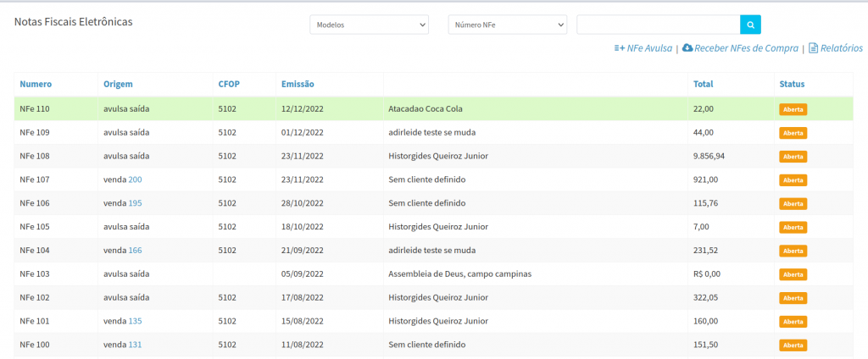Open sale 131 link in NFe 100 row
Viewport: 868px width, 359px height.
(x=135, y=345)
